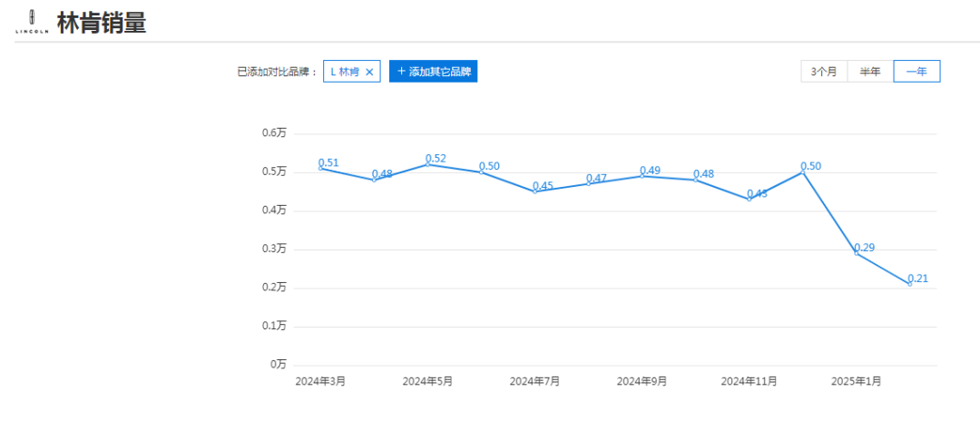
Task: Click the 0.47 data point on the chart
Action: 589,183
